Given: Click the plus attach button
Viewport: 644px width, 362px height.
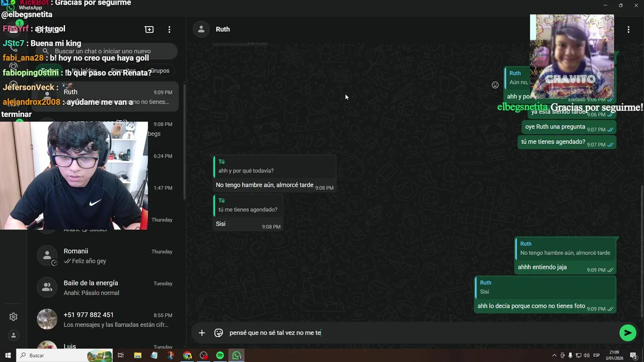Looking at the screenshot, I should click(202, 333).
